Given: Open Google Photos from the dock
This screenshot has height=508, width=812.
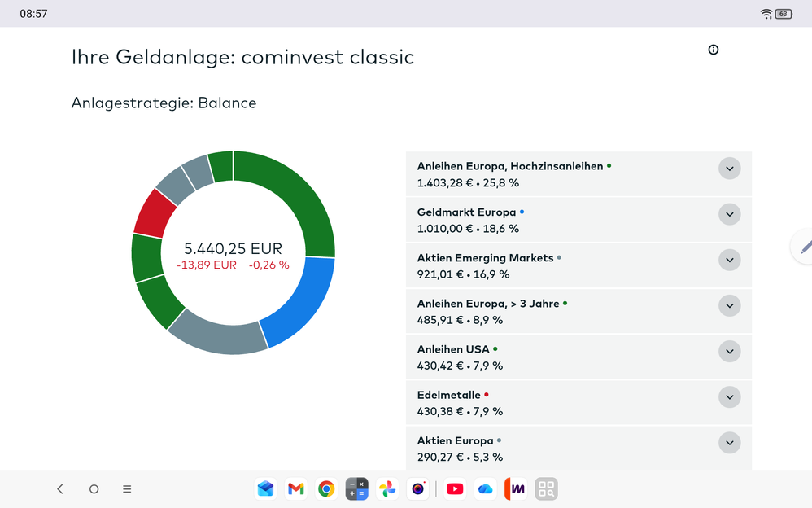Looking at the screenshot, I should (387, 488).
